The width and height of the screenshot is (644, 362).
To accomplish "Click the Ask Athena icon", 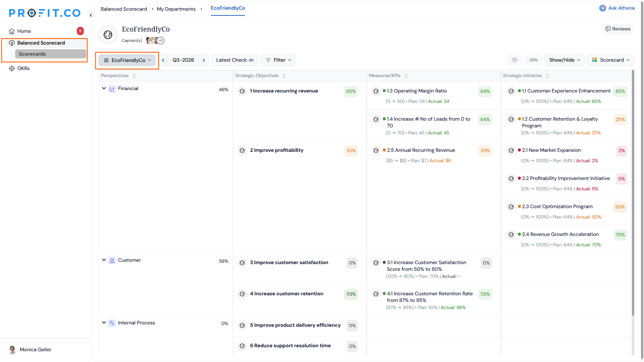I will click(x=603, y=8).
